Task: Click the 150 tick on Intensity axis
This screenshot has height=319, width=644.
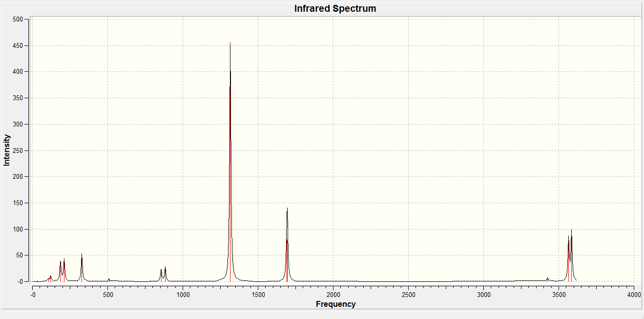Action: 18,203
